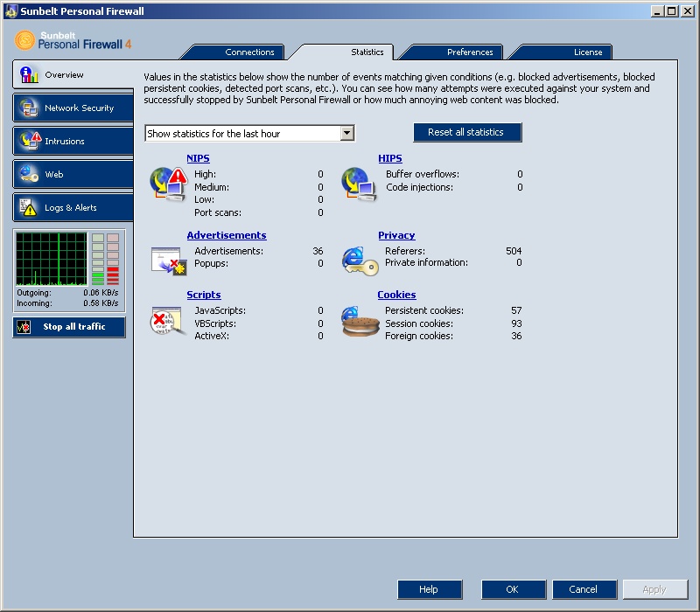Screen dimensions: 700x612
Task: Open the Web section in sidebar
Action: 73,175
